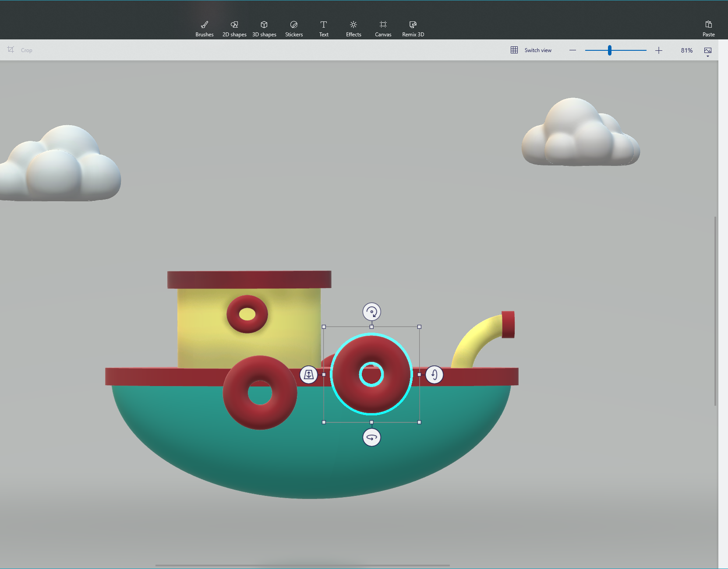Open the Canvas settings
728x569 pixels.
(383, 28)
